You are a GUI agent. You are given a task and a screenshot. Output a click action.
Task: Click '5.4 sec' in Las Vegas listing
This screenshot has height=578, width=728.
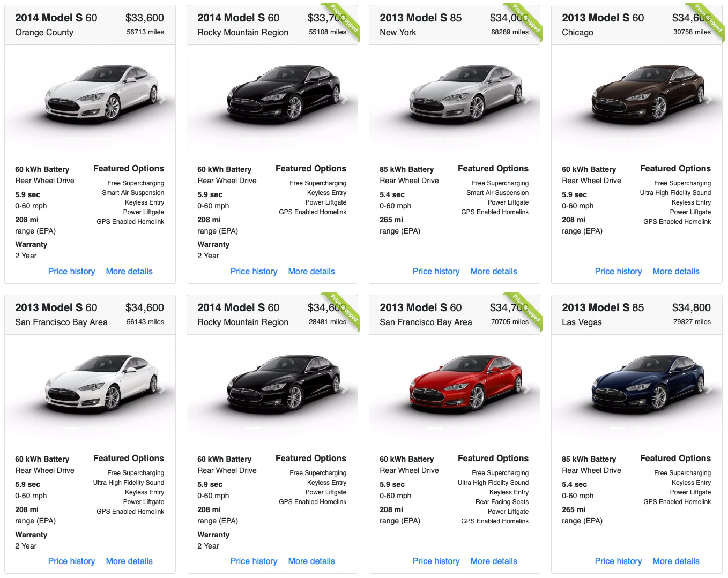pos(574,484)
